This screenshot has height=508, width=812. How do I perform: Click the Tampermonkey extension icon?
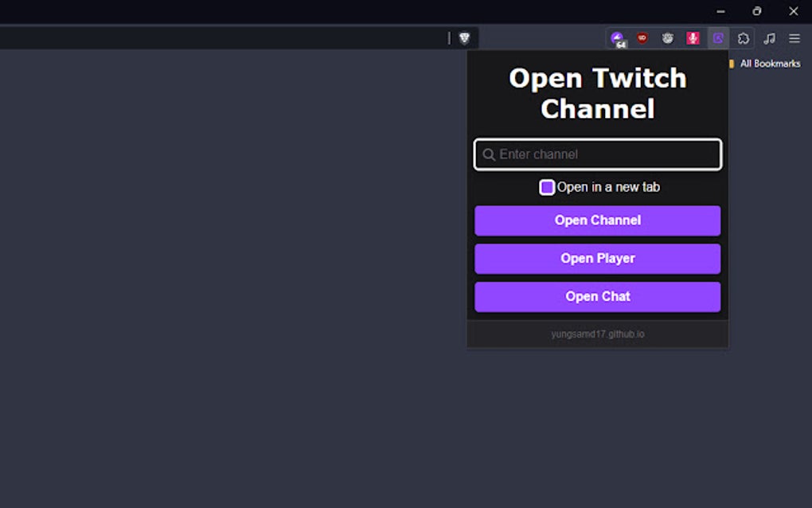[x=668, y=37]
